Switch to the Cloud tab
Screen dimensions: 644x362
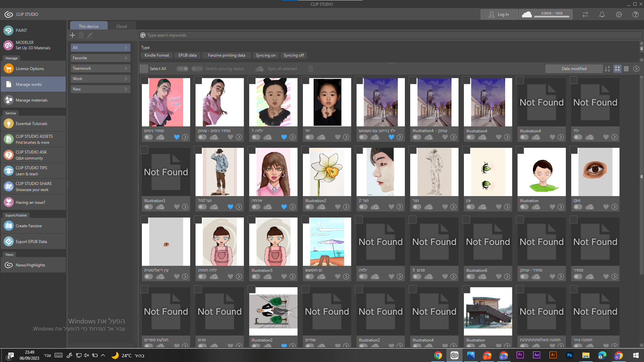(121, 26)
